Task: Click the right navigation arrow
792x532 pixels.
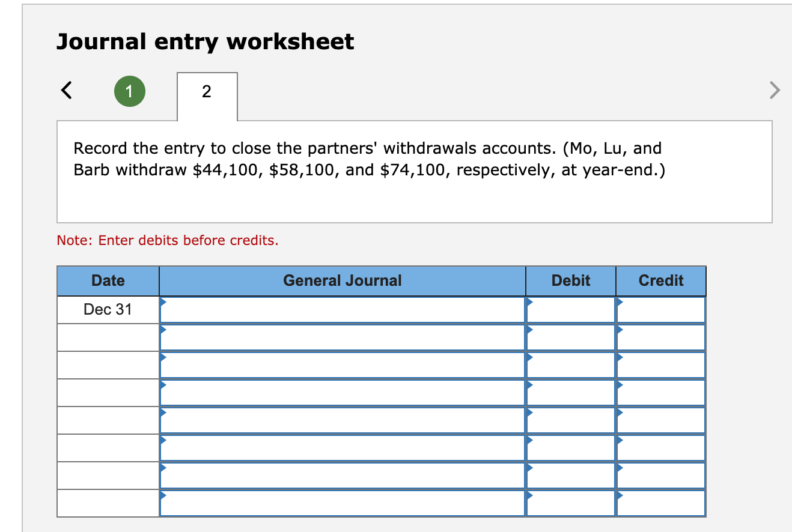Action: [775, 91]
